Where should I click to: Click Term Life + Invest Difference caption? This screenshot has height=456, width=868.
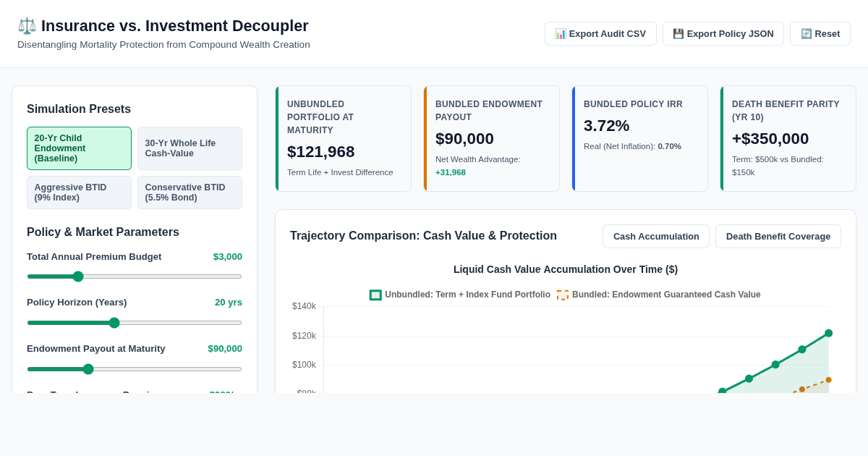[340, 172]
